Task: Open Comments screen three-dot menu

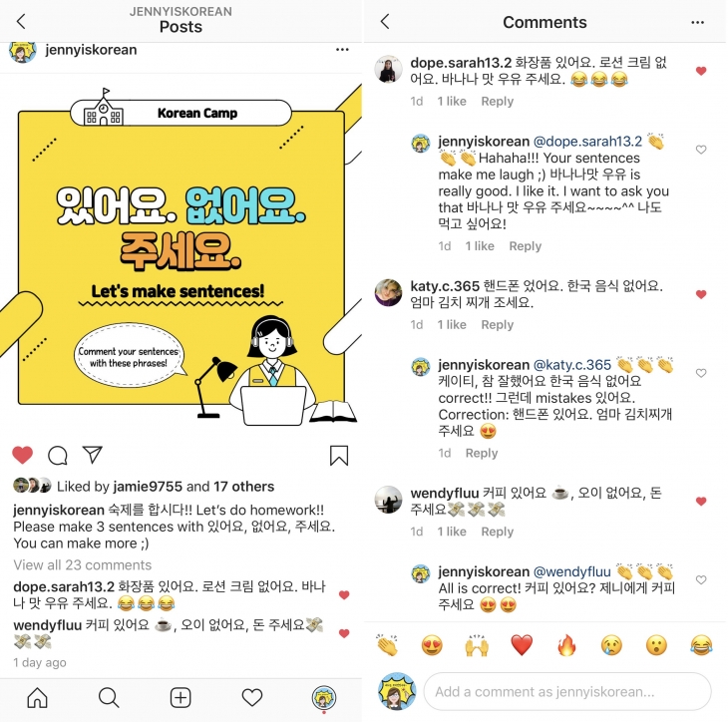Action: coord(697,22)
